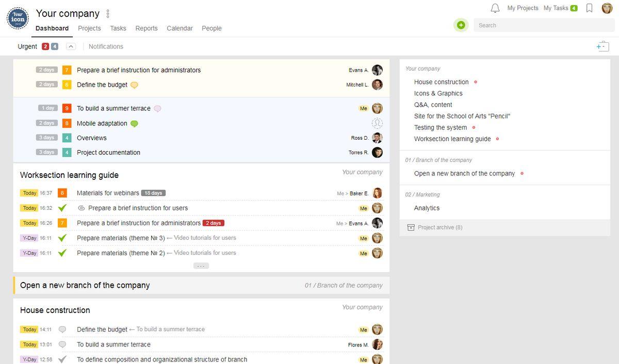619x364 pixels.
Task: Open the comment bubble on Define the budget urgent task
Action: click(x=134, y=85)
